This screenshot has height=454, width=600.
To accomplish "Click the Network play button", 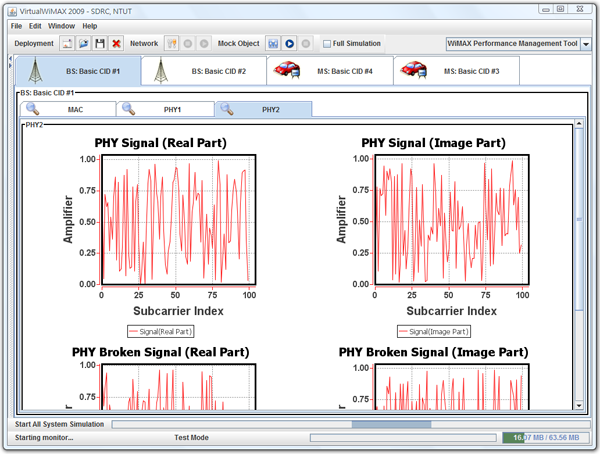I will pyautogui.click(x=204, y=44).
